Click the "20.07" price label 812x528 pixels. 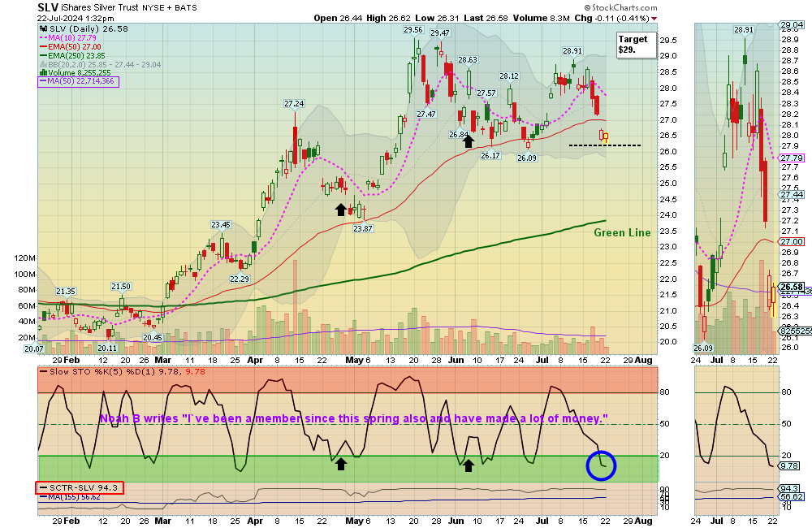click(x=34, y=348)
